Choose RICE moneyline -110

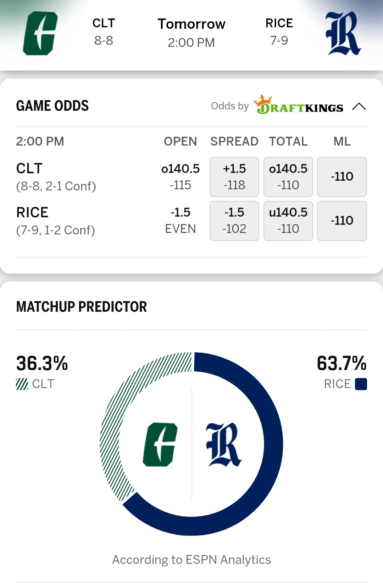(342, 220)
